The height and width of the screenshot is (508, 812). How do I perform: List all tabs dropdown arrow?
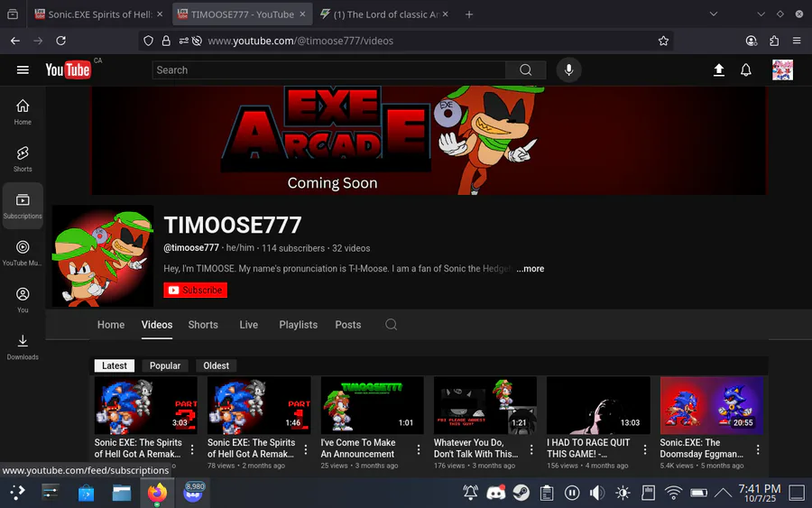tap(714, 14)
